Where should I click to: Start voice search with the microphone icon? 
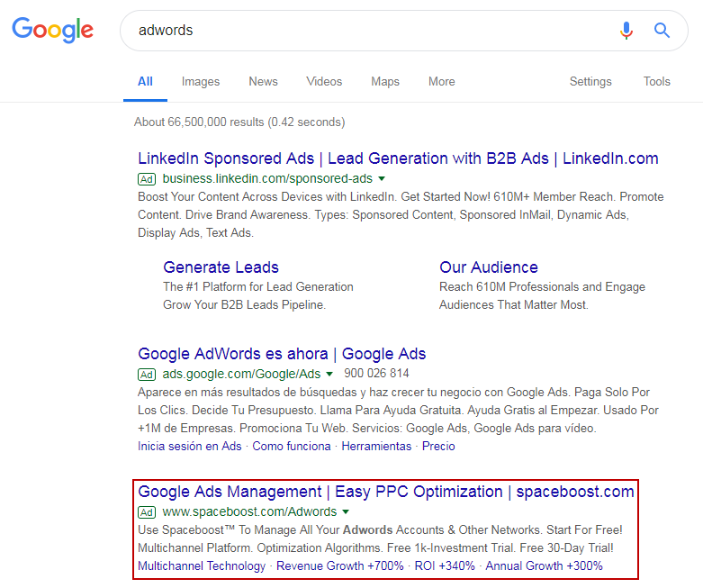[x=626, y=31]
